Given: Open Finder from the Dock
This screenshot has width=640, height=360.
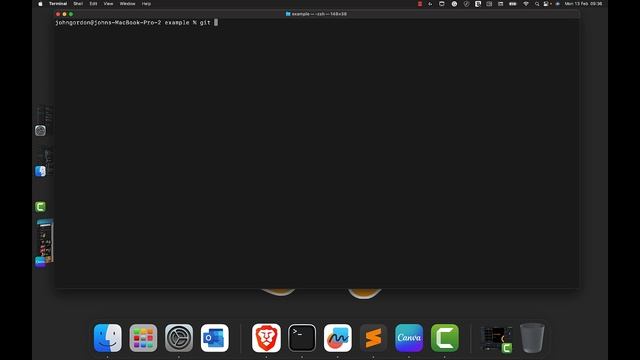Looking at the screenshot, I should pyautogui.click(x=108, y=338).
